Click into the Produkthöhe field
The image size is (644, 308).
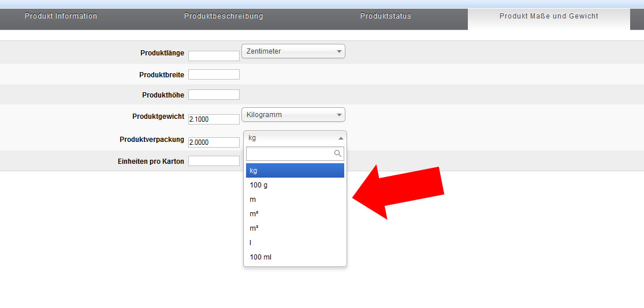tap(214, 95)
